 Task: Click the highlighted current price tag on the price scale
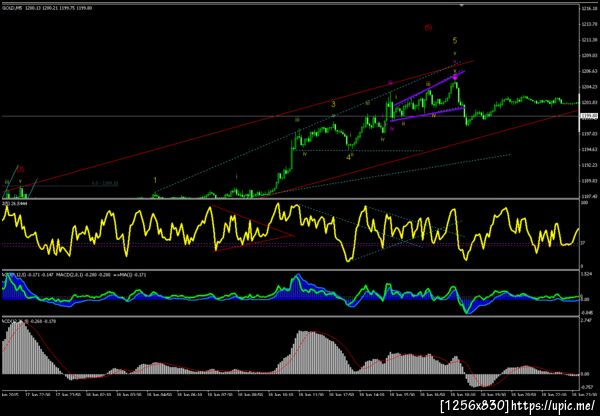(587, 116)
